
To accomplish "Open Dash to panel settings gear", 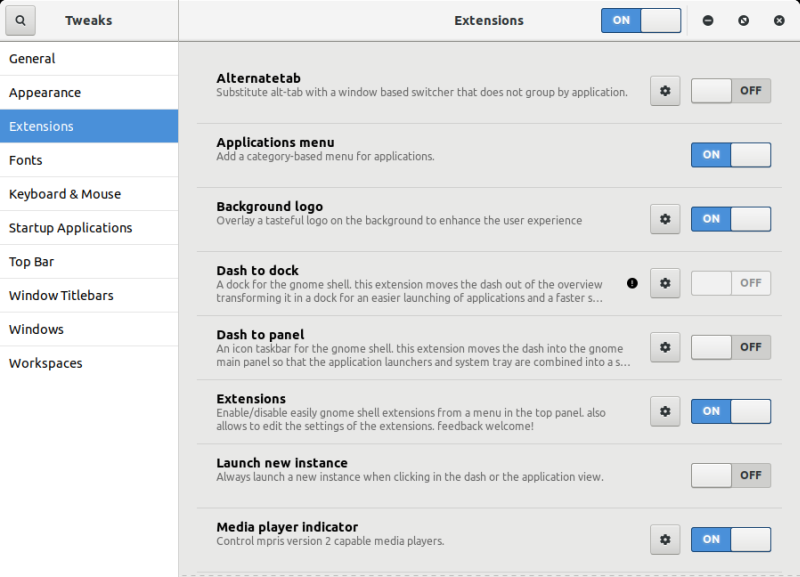I will (665, 347).
